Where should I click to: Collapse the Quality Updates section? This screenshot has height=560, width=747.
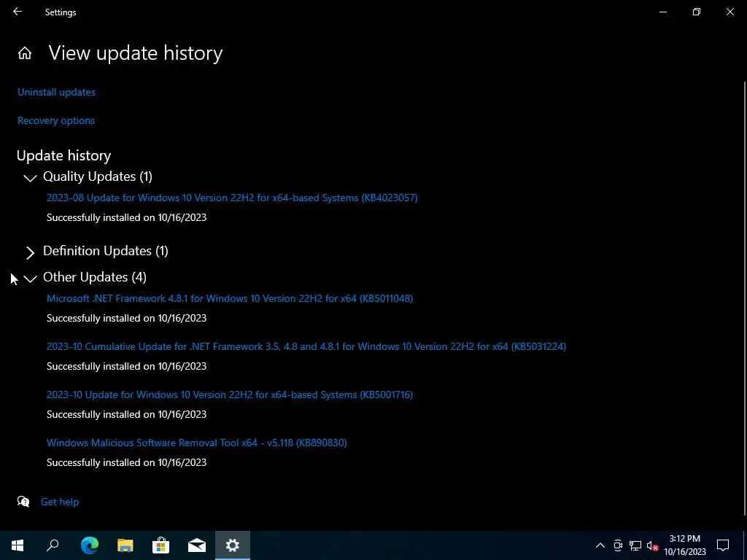(30, 178)
